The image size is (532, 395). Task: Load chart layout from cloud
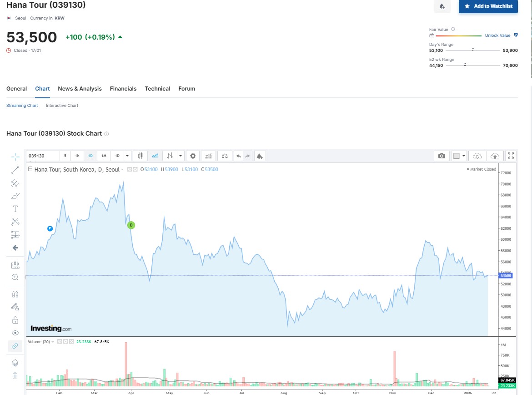(x=477, y=156)
